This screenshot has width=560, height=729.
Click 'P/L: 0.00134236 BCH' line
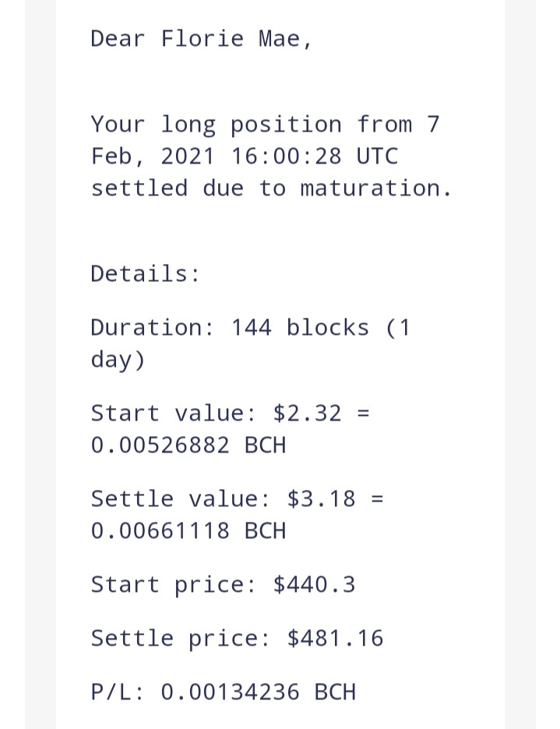point(224,692)
